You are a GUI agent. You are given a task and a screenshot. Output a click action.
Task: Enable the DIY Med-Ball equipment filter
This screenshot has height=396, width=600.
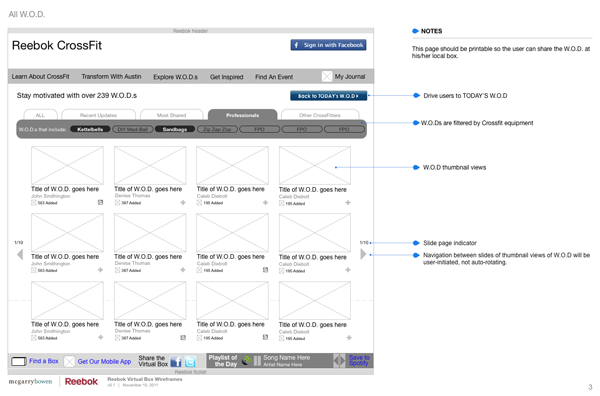pyautogui.click(x=133, y=129)
